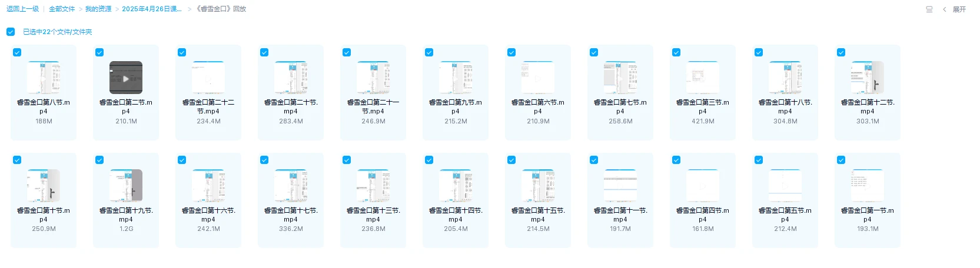Image resolution: width=980 pixels, height=268 pixels.
Task: Uncheck the 第七节.mp4 checkbox
Action: pyautogui.click(x=594, y=52)
